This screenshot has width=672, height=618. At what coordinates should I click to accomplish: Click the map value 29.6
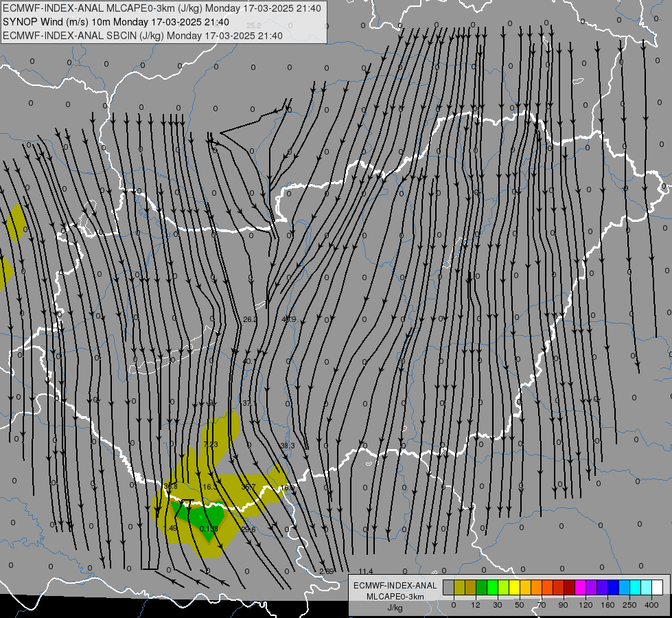(248, 529)
